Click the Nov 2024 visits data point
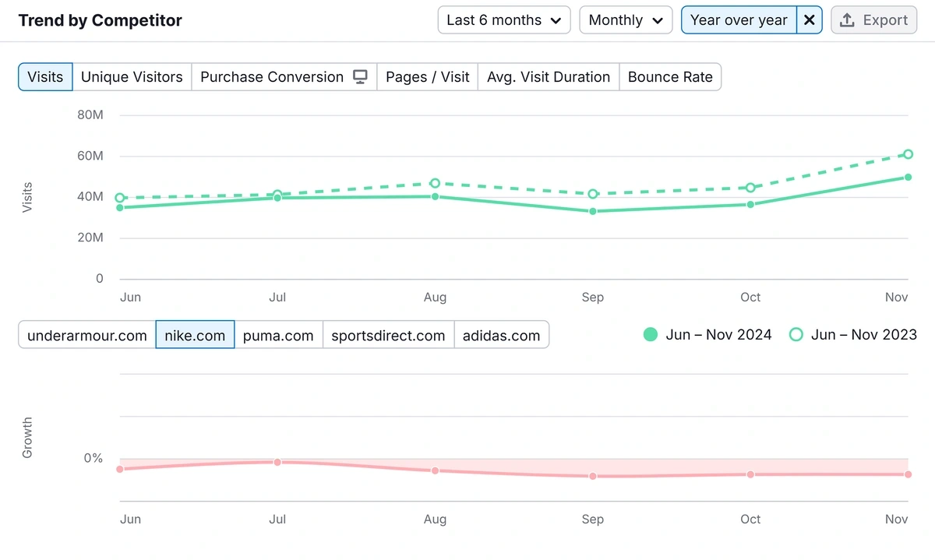935x560 pixels. click(908, 178)
